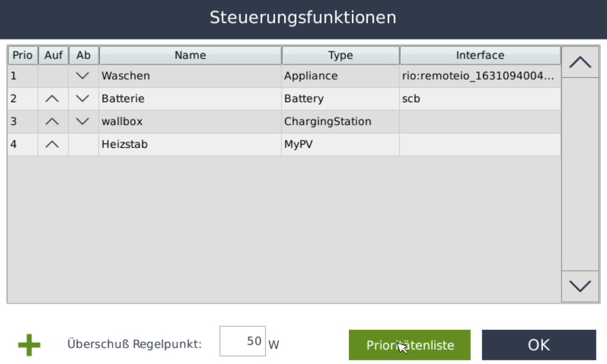Select the Waschen row name
Viewport: 607px width, 364px height.
point(126,76)
